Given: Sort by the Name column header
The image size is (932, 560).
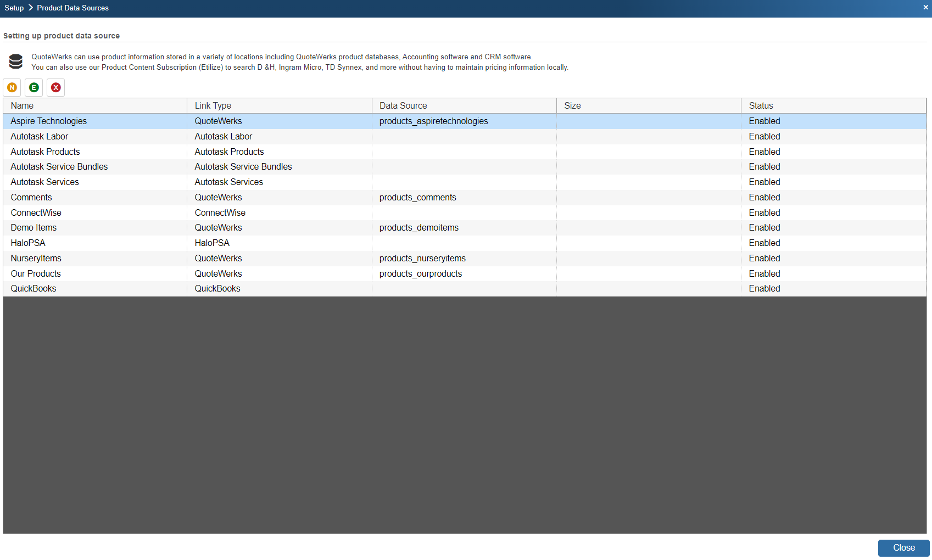Looking at the screenshot, I should pyautogui.click(x=22, y=106).
